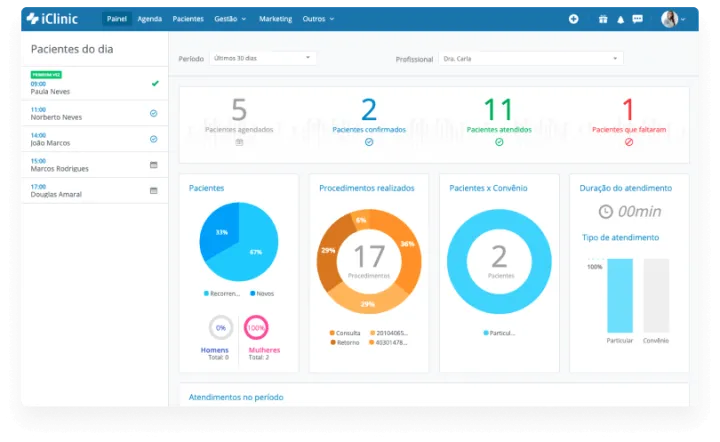Click calendar icon beside Douglas Amaral
This screenshot has width=720, height=442.
[x=154, y=190]
